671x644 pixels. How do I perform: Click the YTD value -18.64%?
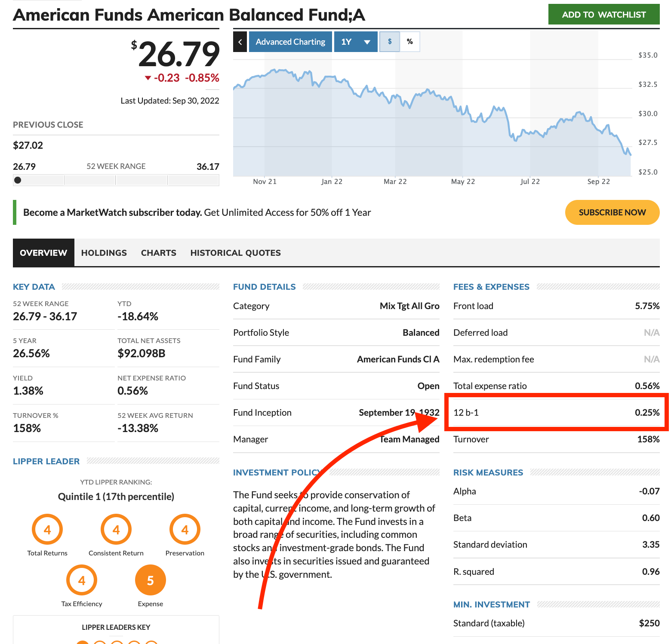(x=138, y=316)
